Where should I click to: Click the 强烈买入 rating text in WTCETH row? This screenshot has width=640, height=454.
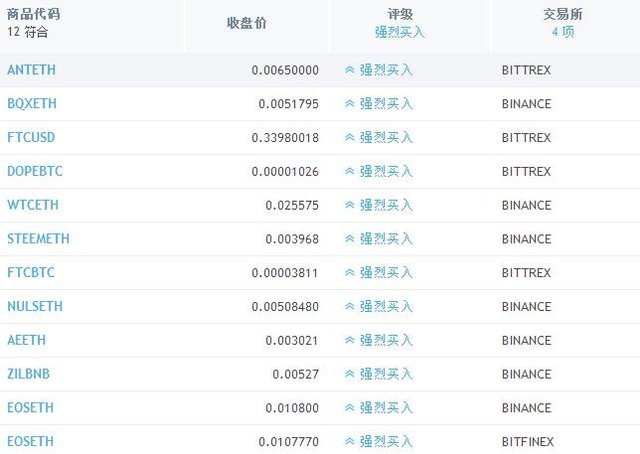click(x=386, y=205)
